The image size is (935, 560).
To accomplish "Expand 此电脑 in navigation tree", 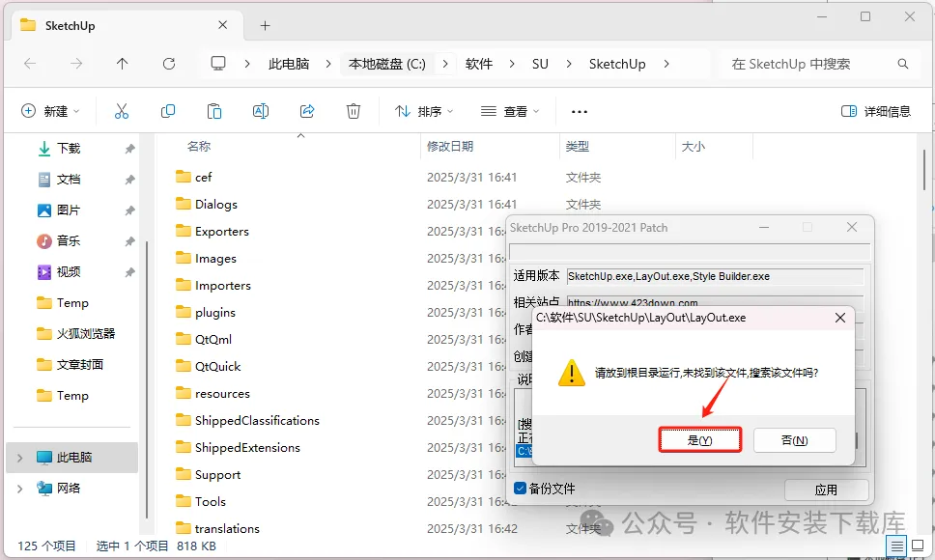I will (x=19, y=458).
